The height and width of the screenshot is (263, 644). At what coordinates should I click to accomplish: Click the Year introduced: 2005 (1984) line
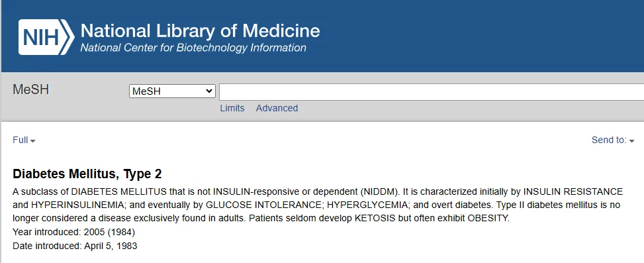tap(74, 232)
